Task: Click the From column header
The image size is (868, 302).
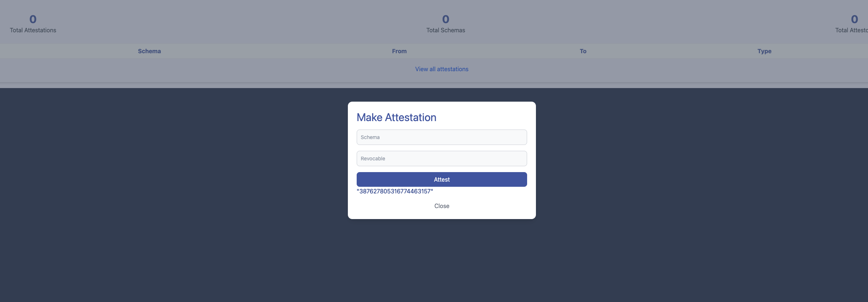Action: point(399,51)
